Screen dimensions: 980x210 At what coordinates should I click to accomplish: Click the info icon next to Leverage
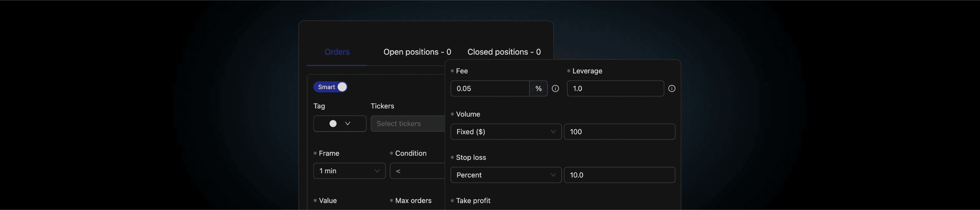click(672, 89)
